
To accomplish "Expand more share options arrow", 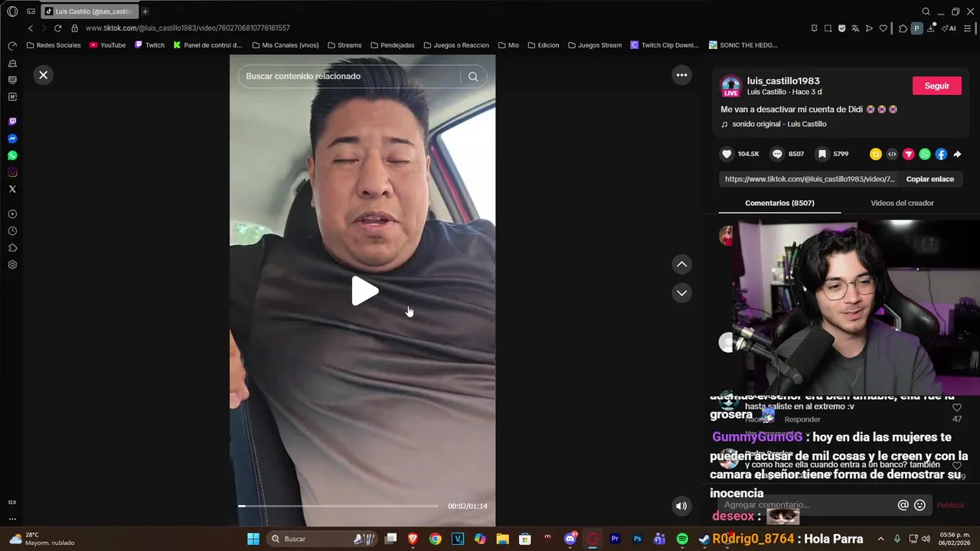I will coord(957,154).
